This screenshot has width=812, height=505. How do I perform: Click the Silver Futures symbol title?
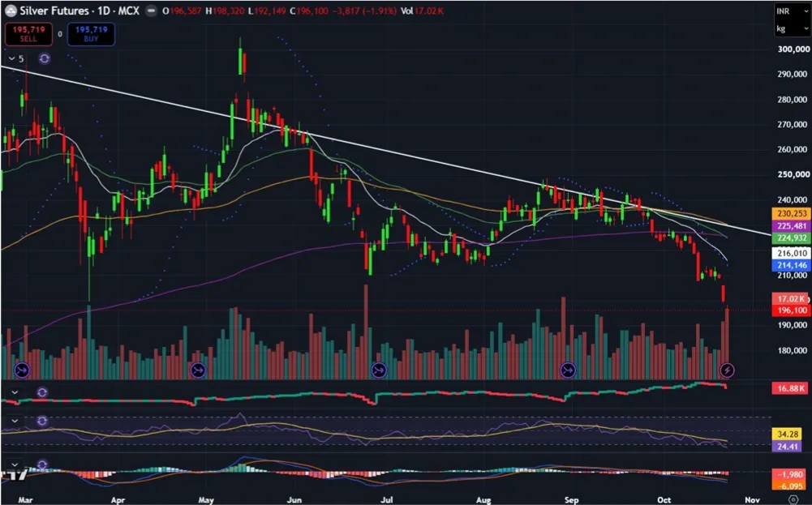54,11
